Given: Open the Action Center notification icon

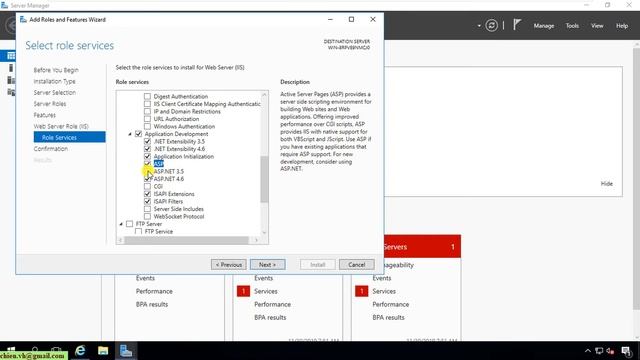Looking at the screenshot, I should coord(627,351).
